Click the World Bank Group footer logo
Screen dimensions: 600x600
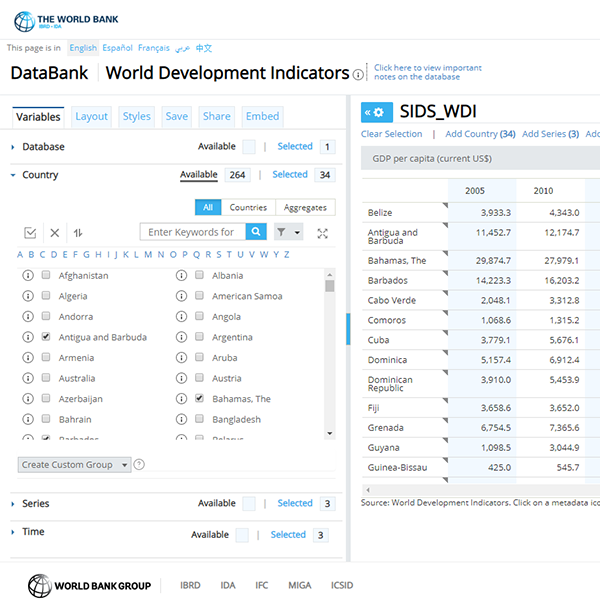tap(90, 585)
